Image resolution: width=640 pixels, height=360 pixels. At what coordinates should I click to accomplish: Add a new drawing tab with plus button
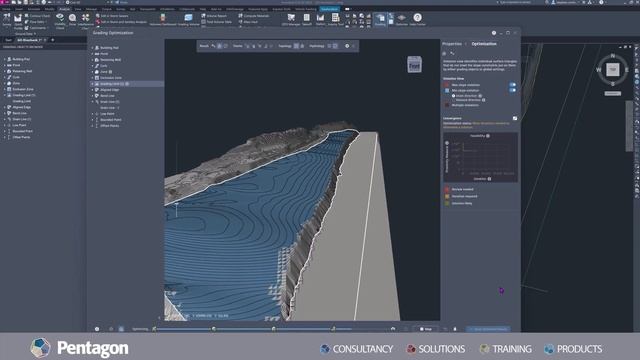pyautogui.click(x=52, y=40)
